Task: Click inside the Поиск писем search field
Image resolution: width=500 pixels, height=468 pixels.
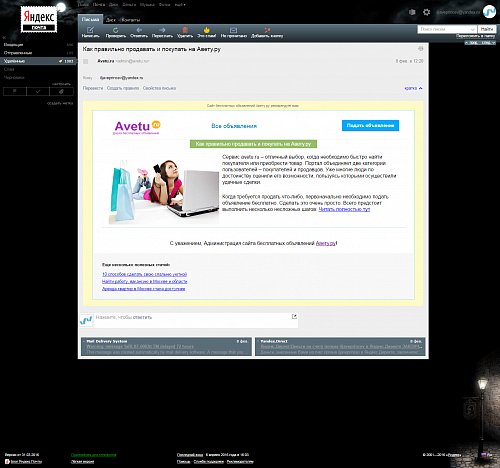Action: click(x=444, y=29)
